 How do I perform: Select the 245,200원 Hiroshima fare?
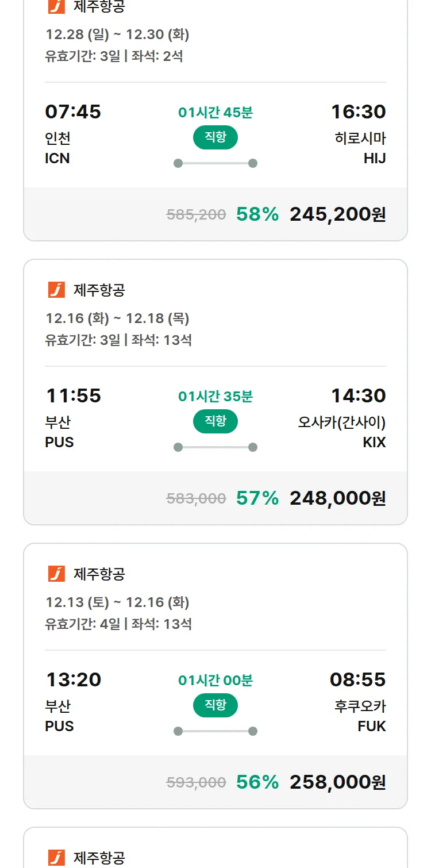point(337,214)
